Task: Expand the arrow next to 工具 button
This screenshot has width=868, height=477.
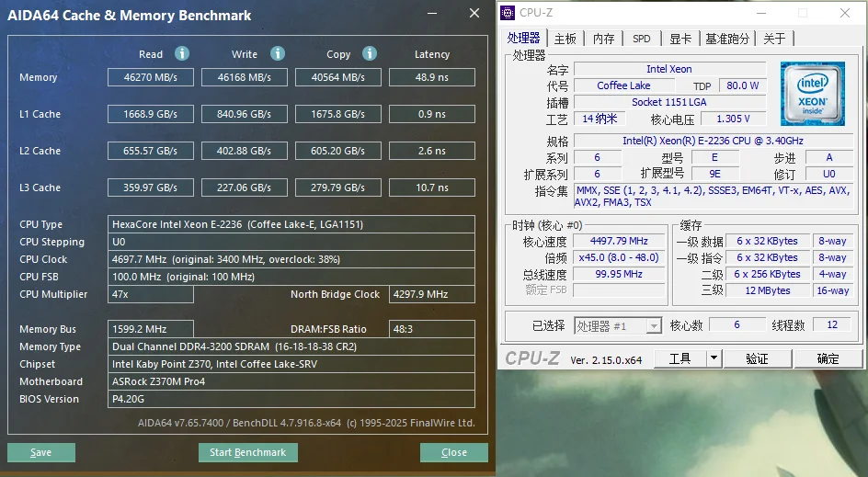Action: coord(714,358)
